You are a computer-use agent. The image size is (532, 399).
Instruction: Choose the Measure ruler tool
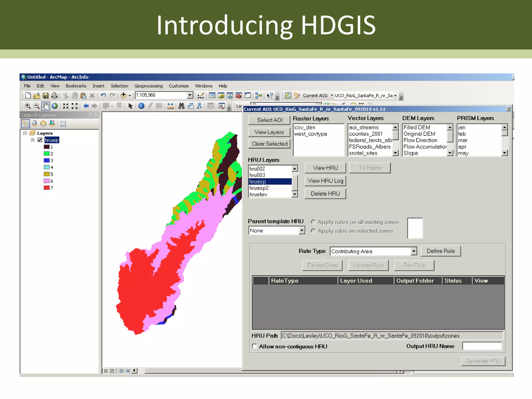click(x=170, y=106)
